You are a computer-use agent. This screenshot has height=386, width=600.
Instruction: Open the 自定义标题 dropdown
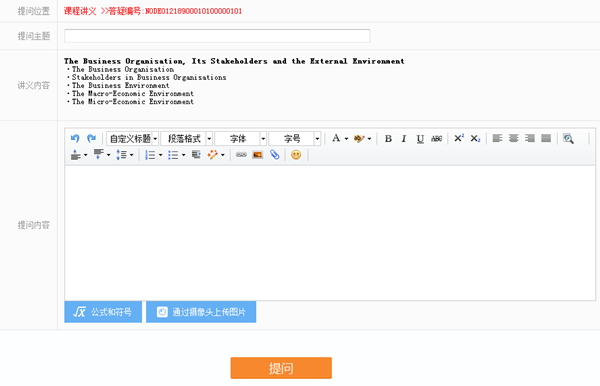coord(132,138)
